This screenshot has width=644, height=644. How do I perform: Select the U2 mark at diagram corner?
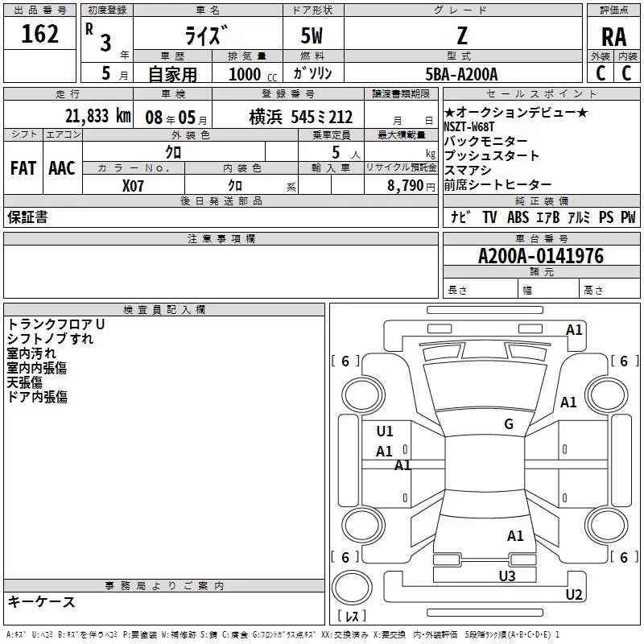tap(573, 595)
